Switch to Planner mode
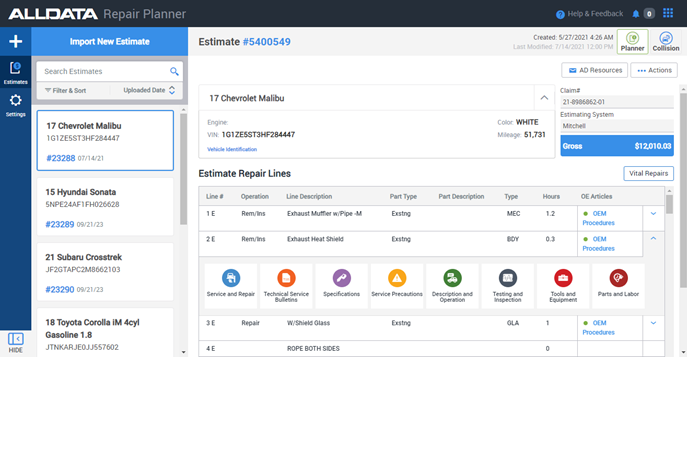This screenshot has width=687, height=458. 632,41
